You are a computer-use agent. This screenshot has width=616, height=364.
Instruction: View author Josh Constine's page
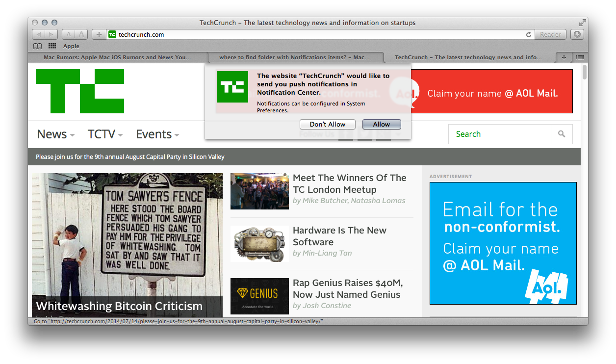327,306
